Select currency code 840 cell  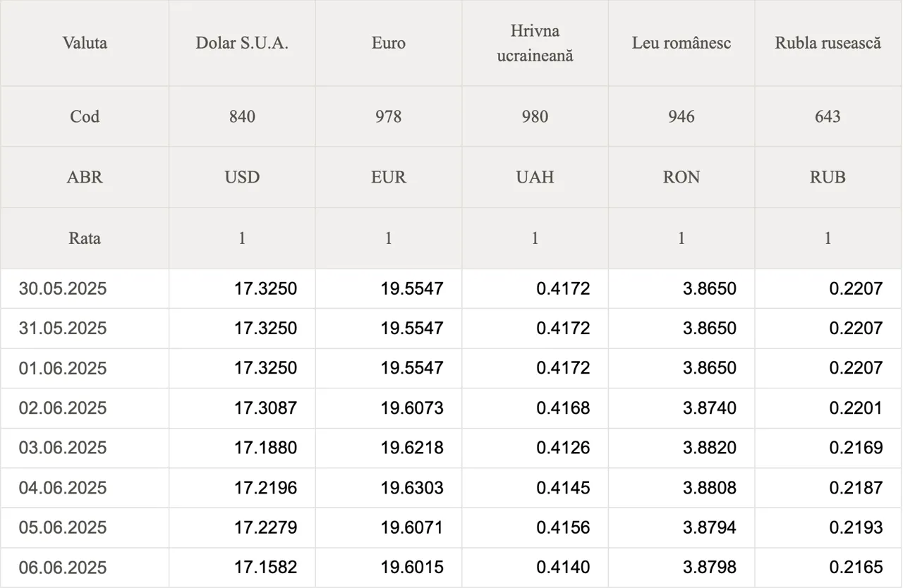(x=242, y=116)
